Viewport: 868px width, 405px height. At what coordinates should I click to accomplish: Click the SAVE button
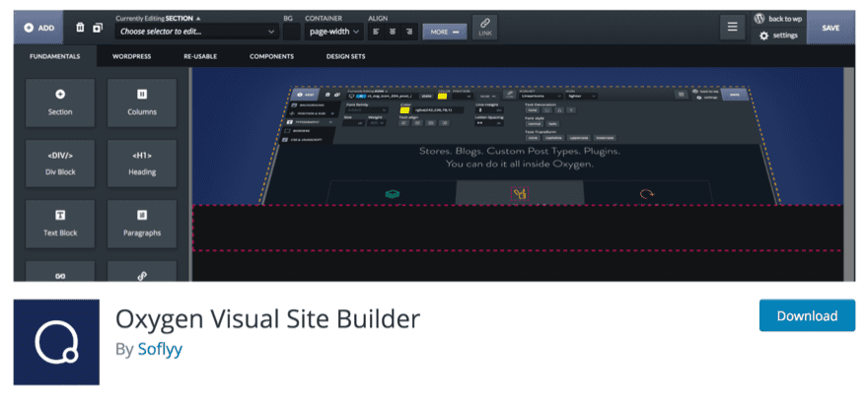831,28
